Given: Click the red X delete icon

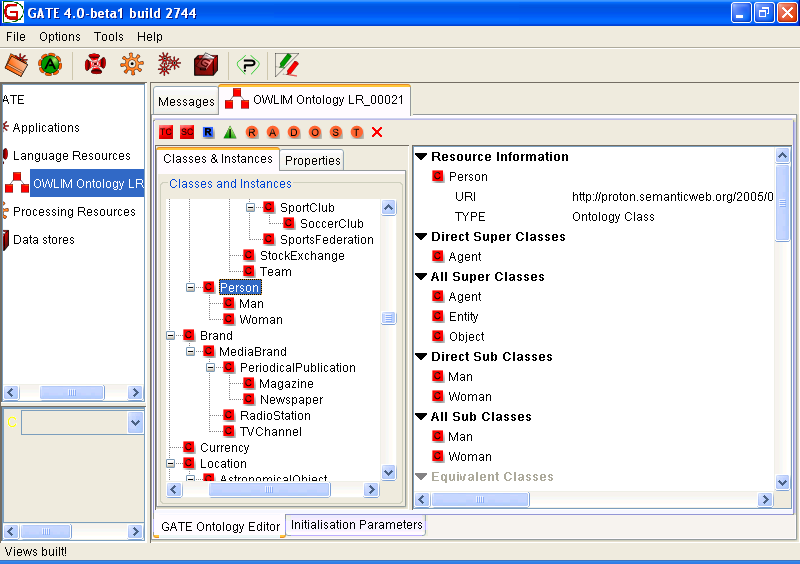Looking at the screenshot, I should (x=377, y=132).
